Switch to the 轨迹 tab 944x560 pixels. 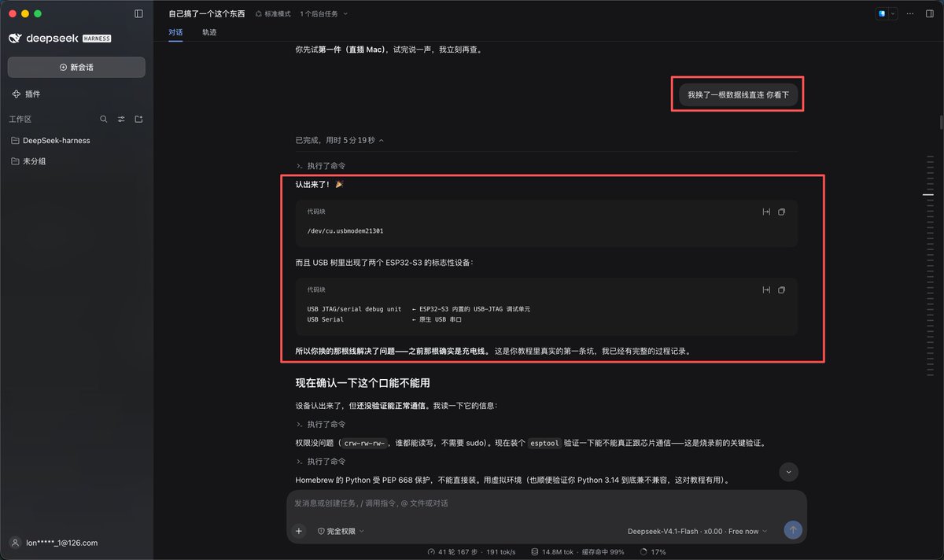pyautogui.click(x=208, y=32)
